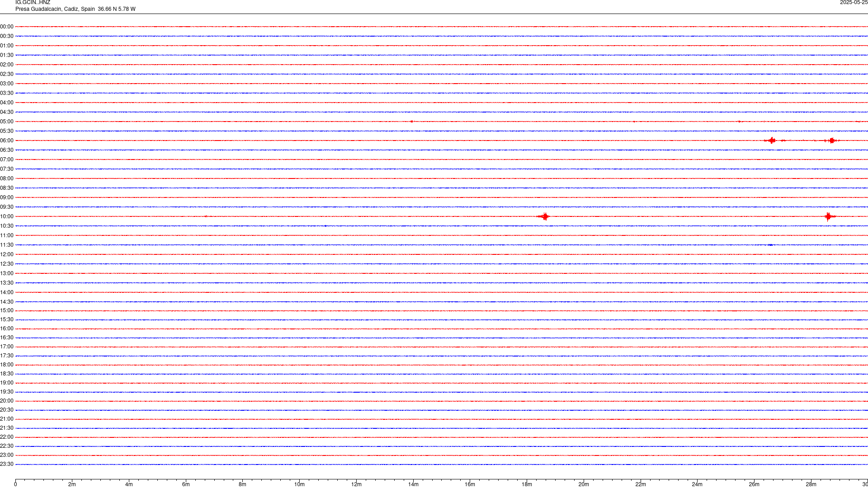Select the 02:30 trace time label
This screenshot has width=868, height=488.
(x=7, y=74)
